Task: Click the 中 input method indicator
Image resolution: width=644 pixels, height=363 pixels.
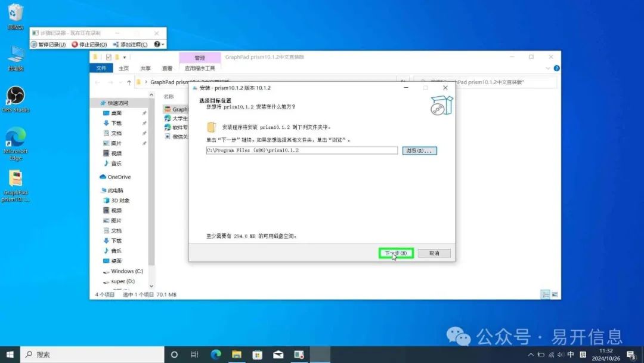Action: pyautogui.click(x=571, y=355)
